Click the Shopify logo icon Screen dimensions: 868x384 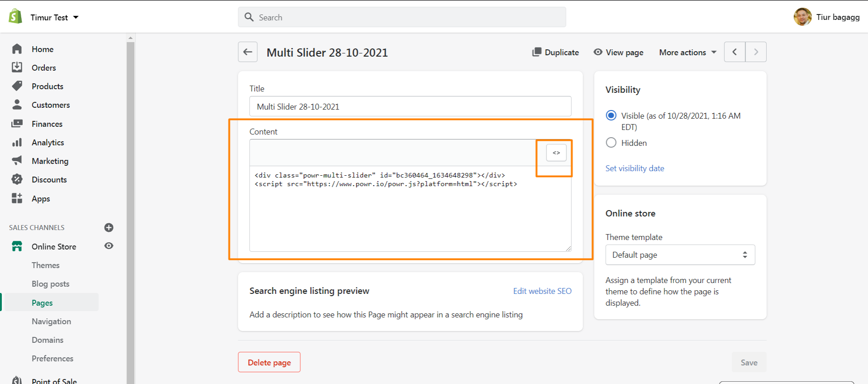[15, 16]
